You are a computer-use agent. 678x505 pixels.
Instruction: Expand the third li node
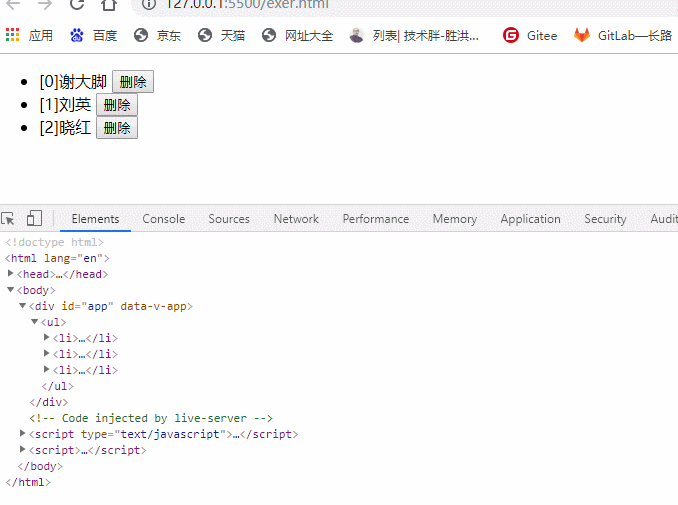(46, 369)
